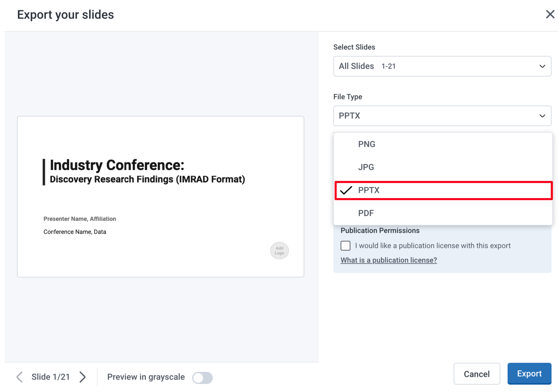Choose JPG file type option
This screenshot has height=392, width=558.
(x=366, y=167)
